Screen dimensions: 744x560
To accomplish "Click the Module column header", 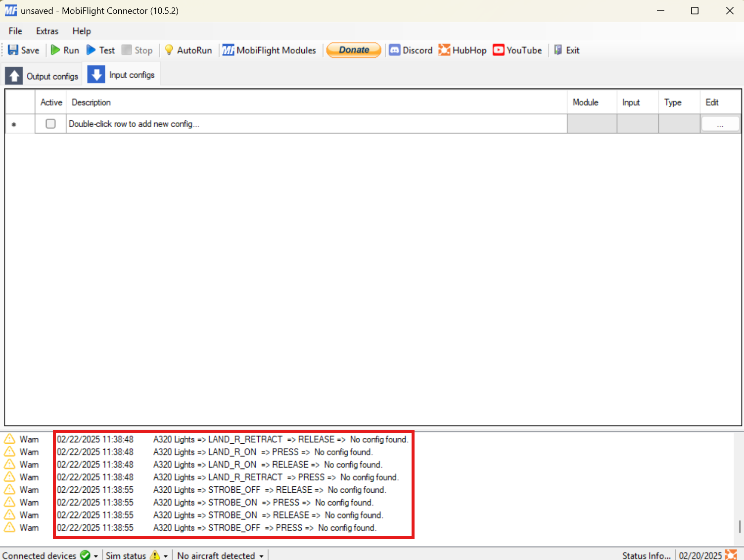I will 592,102.
